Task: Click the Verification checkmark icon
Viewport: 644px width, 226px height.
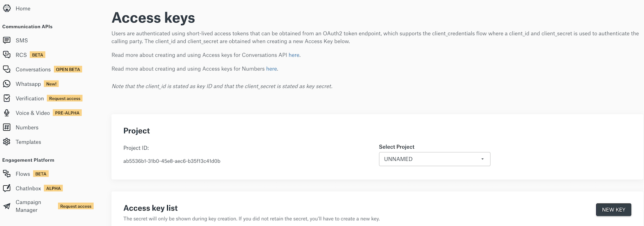Action: [7, 98]
